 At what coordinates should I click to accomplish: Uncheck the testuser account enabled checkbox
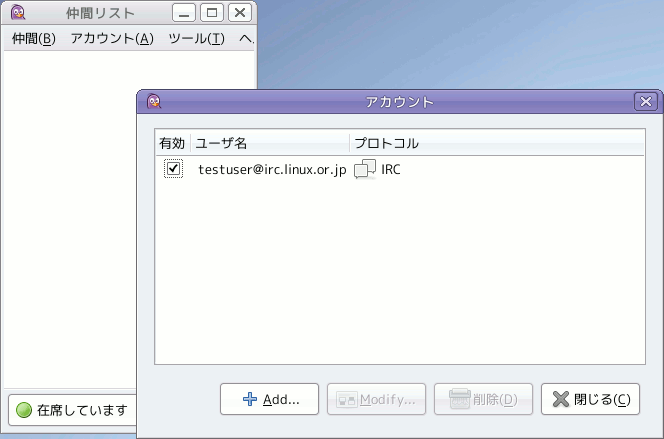coord(173,168)
